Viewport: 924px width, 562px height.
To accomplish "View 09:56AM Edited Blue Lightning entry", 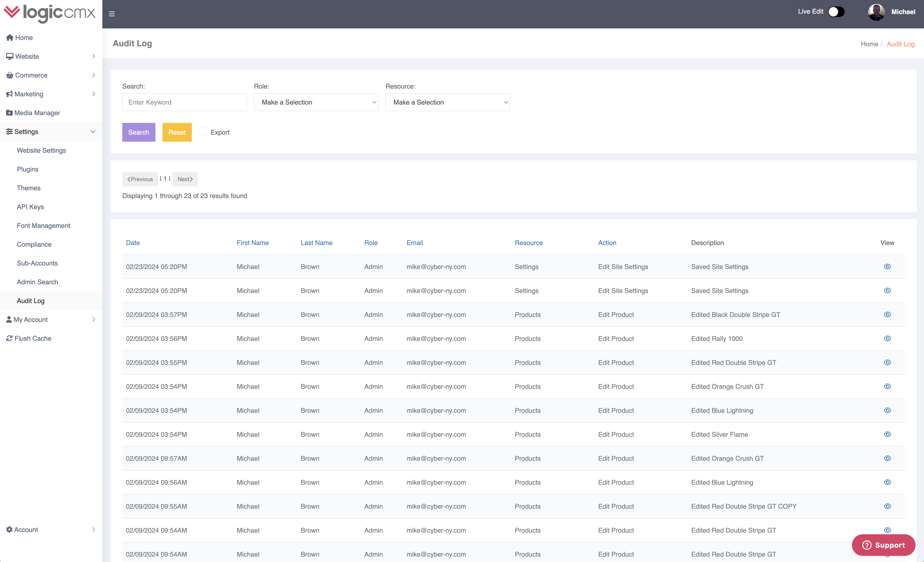I will (x=887, y=482).
